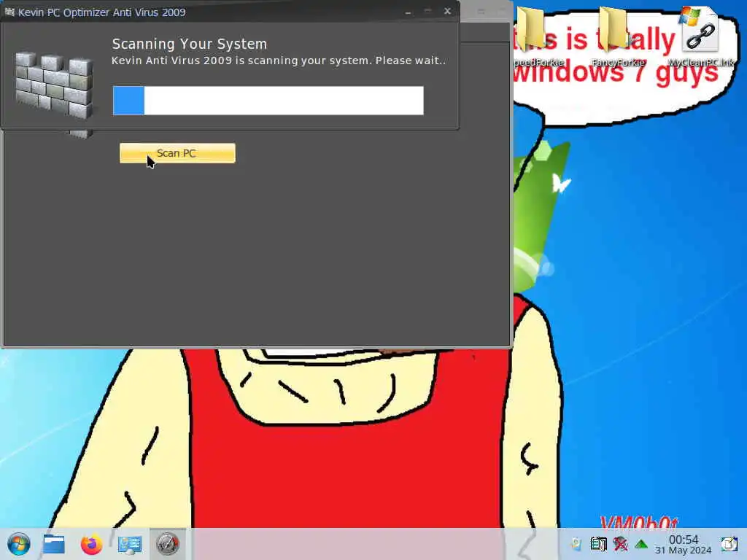Click the disconnected network tray icon

[x=620, y=544]
